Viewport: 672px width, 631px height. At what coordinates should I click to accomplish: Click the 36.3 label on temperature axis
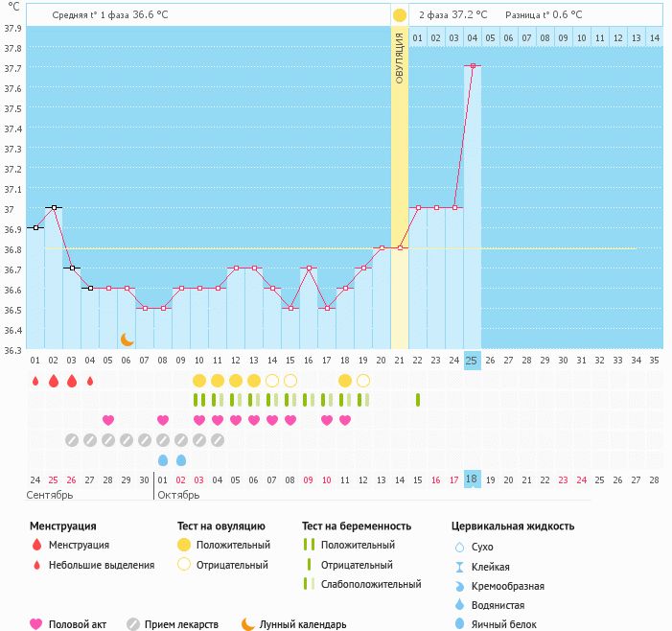coord(12,351)
